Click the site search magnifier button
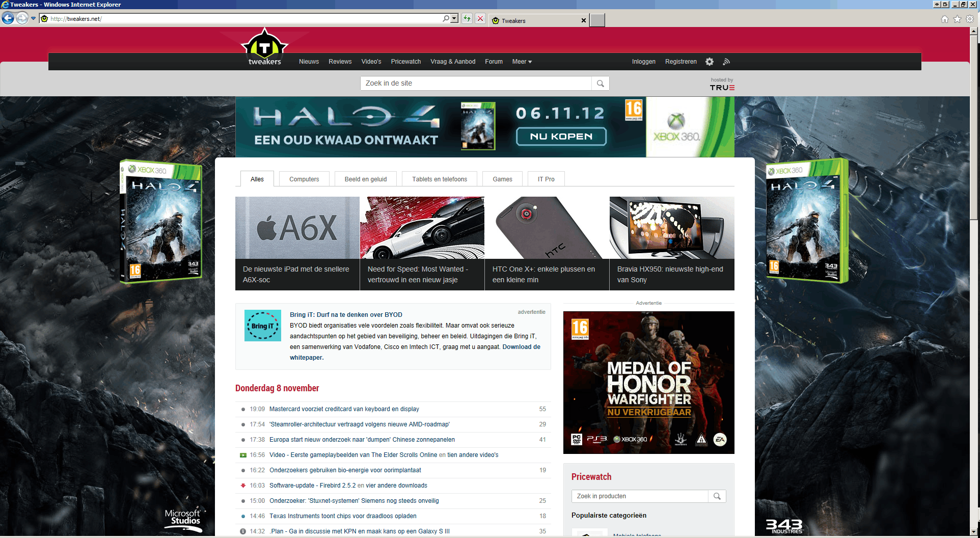Image resolution: width=980 pixels, height=538 pixels. (x=601, y=83)
